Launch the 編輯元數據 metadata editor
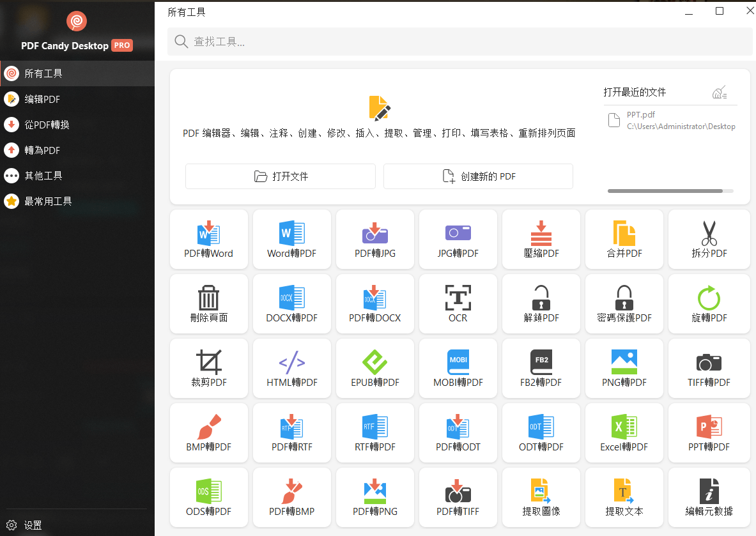 (709, 497)
